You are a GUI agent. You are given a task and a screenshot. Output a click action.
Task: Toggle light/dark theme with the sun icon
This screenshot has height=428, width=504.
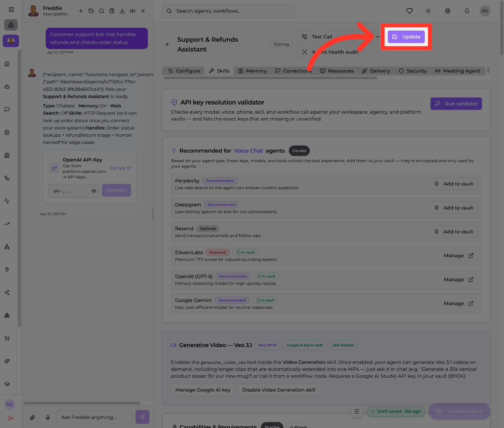428,11
